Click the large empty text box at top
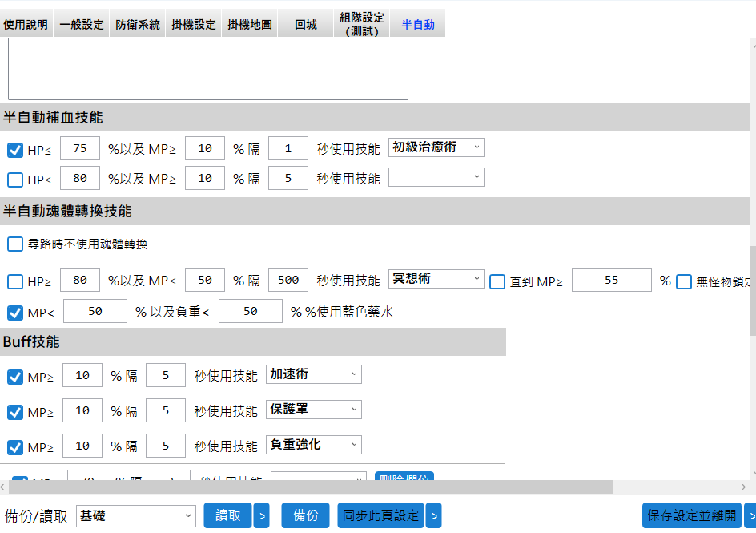This screenshot has height=533, width=756. tap(208, 69)
